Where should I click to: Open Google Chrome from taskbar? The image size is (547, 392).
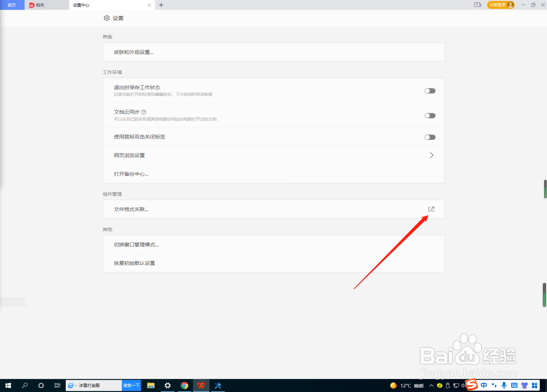coord(184,385)
